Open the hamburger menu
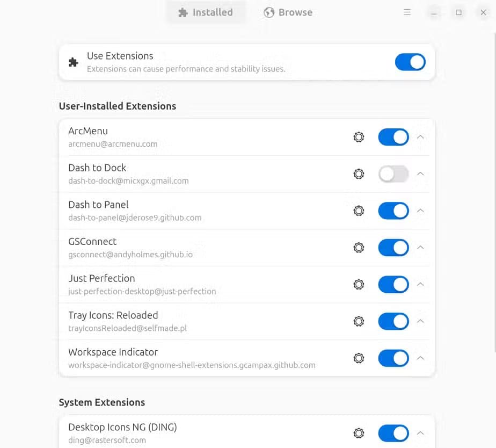496x448 pixels. coord(407,12)
